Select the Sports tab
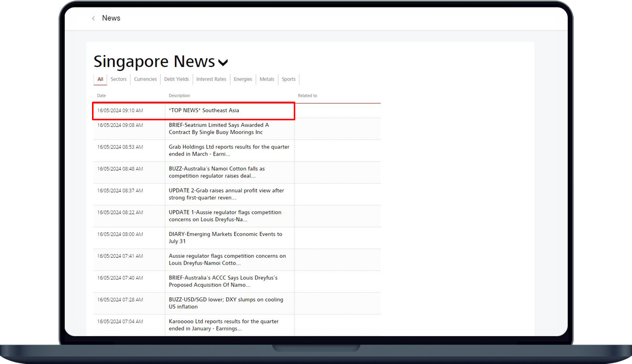The image size is (632, 364). [x=289, y=79]
